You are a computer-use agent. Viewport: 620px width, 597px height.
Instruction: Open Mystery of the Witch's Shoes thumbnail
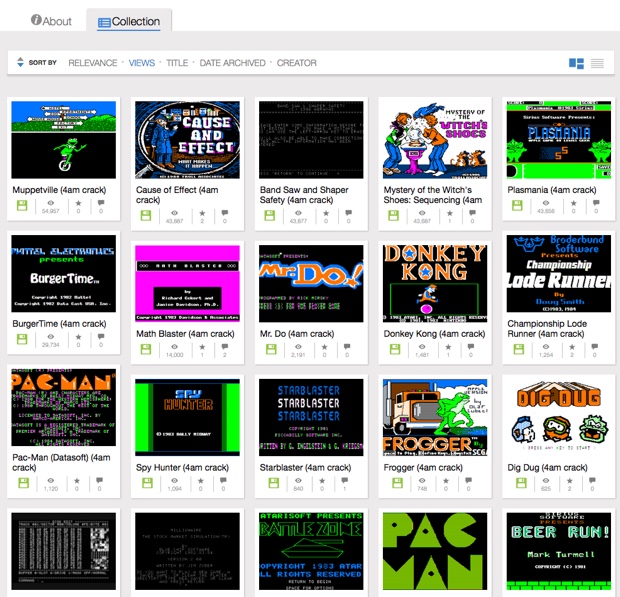(435, 140)
